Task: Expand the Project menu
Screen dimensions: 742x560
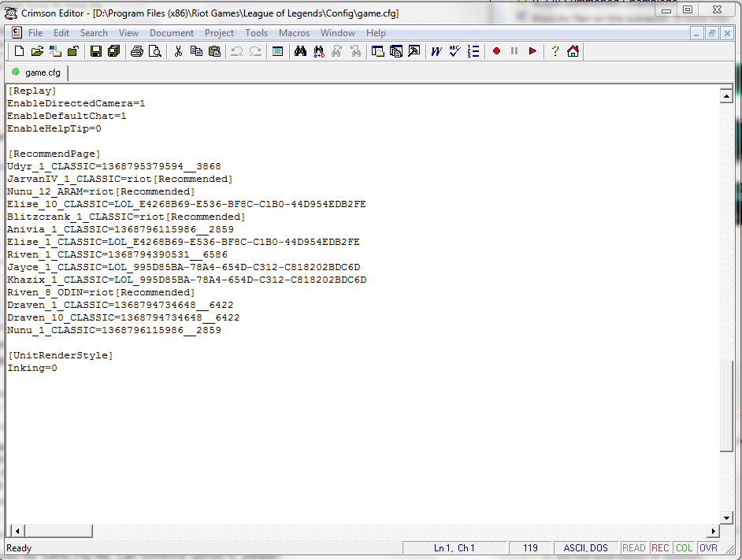Action: (219, 33)
